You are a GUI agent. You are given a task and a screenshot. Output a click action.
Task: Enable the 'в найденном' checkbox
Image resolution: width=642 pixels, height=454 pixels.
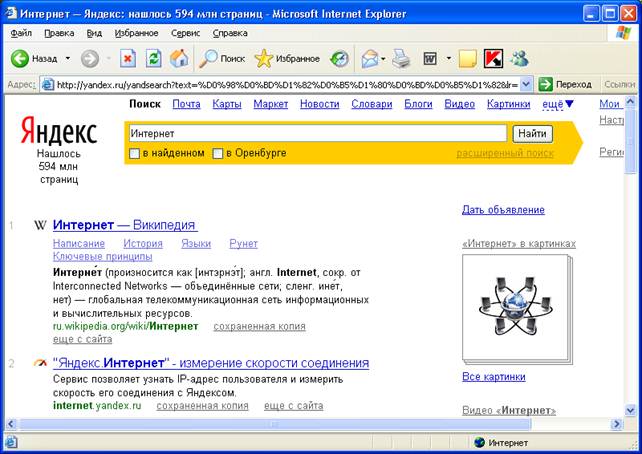click(x=135, y=154)
